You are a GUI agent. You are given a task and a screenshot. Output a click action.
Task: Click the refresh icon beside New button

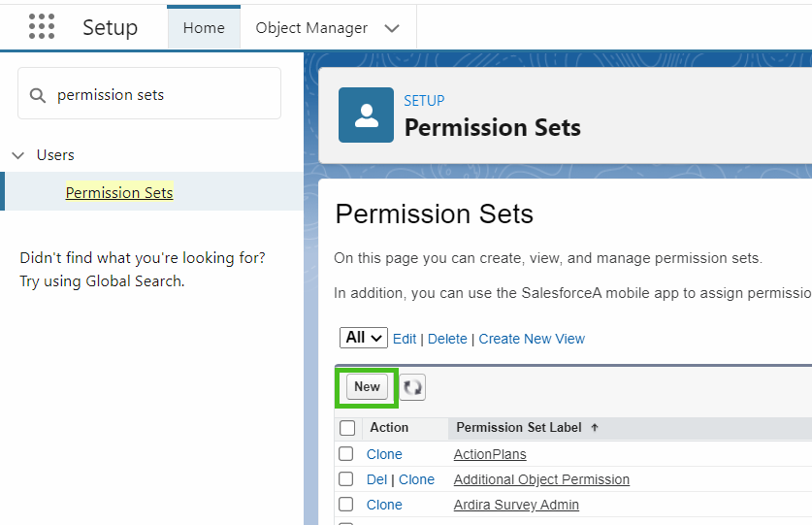click(x=413, y=387)
